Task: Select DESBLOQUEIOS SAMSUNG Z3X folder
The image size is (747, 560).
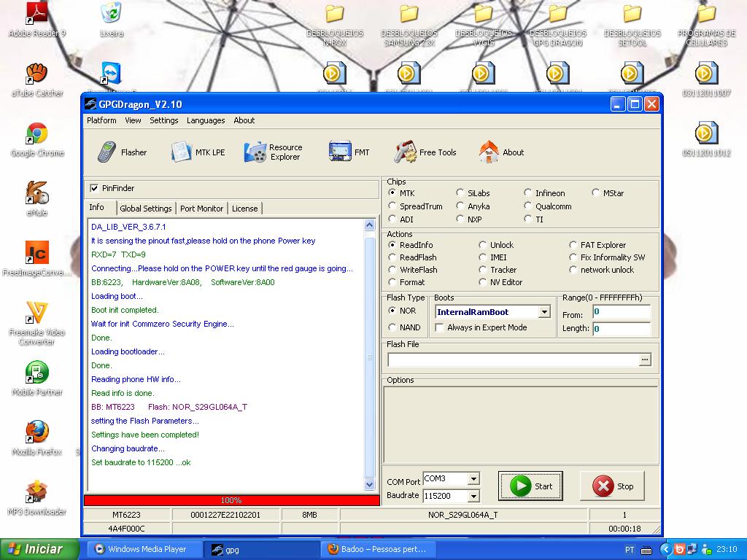Action: tap(409, 25)
